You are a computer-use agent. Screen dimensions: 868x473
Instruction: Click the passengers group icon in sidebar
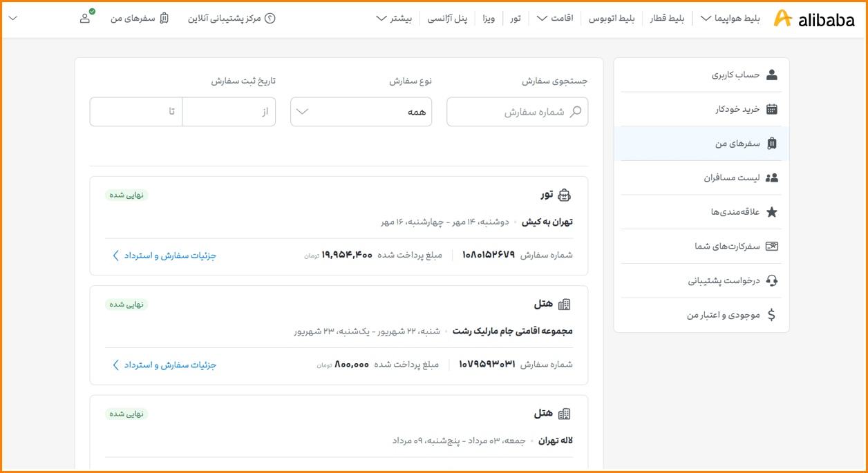772,177
